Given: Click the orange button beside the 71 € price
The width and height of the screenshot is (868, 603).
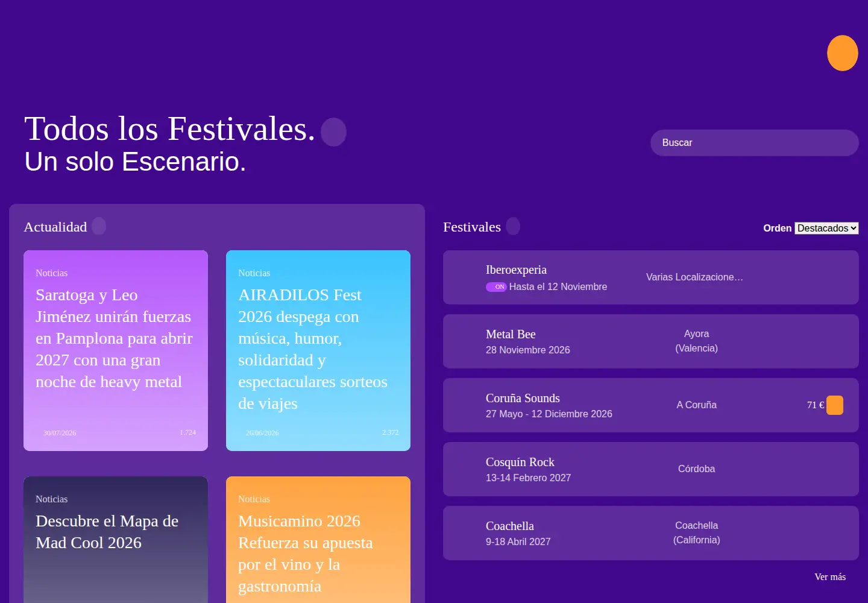Looking at the screenshot, I should [x=835, y=405].
